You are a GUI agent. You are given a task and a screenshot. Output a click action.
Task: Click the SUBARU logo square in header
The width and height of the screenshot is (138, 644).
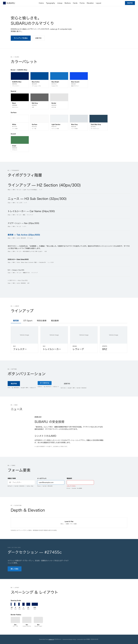(x=4, y=3)
